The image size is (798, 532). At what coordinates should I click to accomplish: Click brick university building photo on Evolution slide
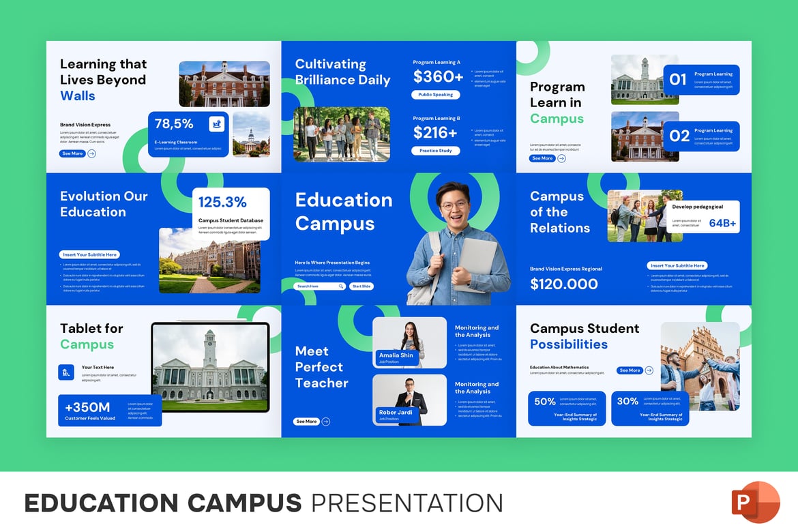coord(209,261)
